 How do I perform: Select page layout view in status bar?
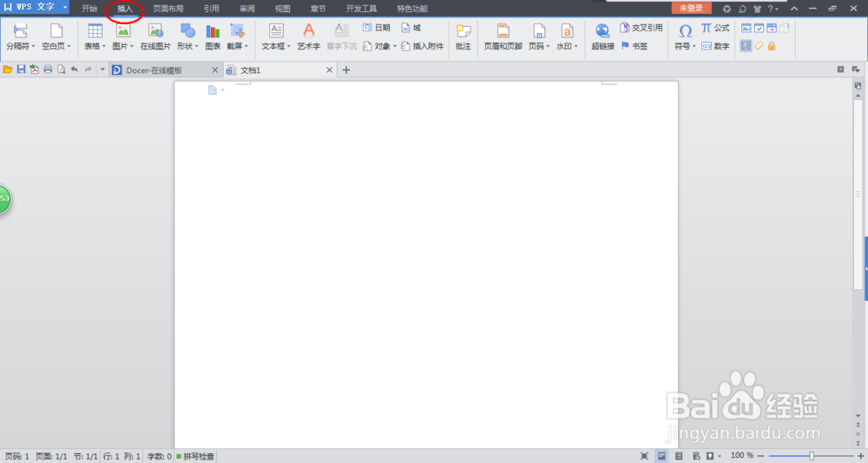tap(661, 456)
